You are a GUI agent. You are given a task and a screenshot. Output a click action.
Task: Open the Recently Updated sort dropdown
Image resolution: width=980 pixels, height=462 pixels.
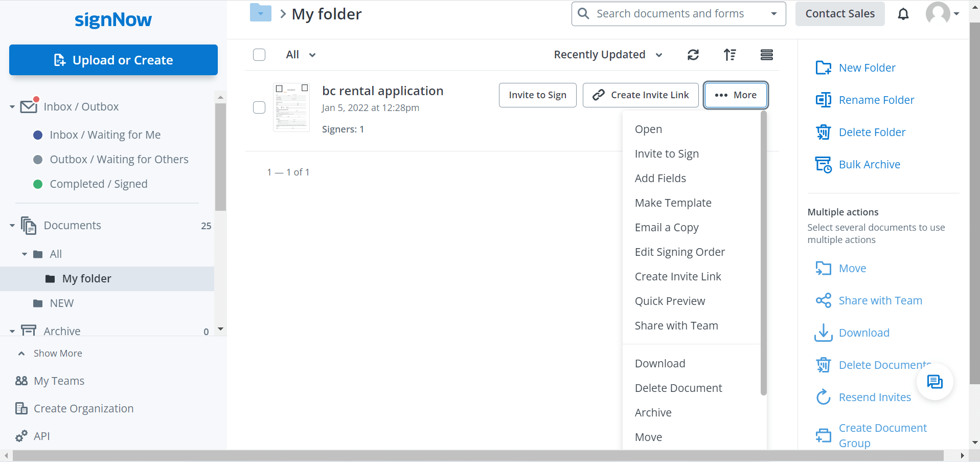point(607,54)
